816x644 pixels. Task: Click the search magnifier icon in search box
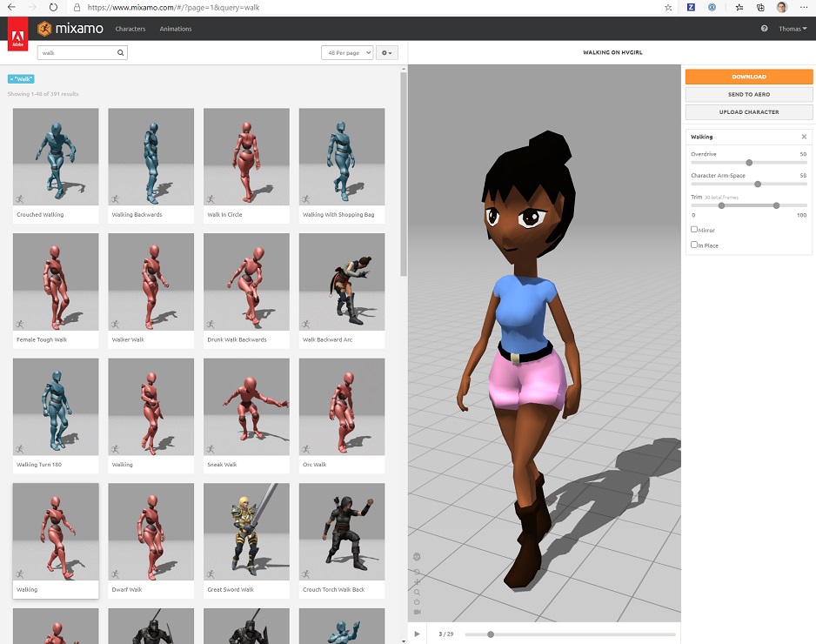[x=121, y=53]
